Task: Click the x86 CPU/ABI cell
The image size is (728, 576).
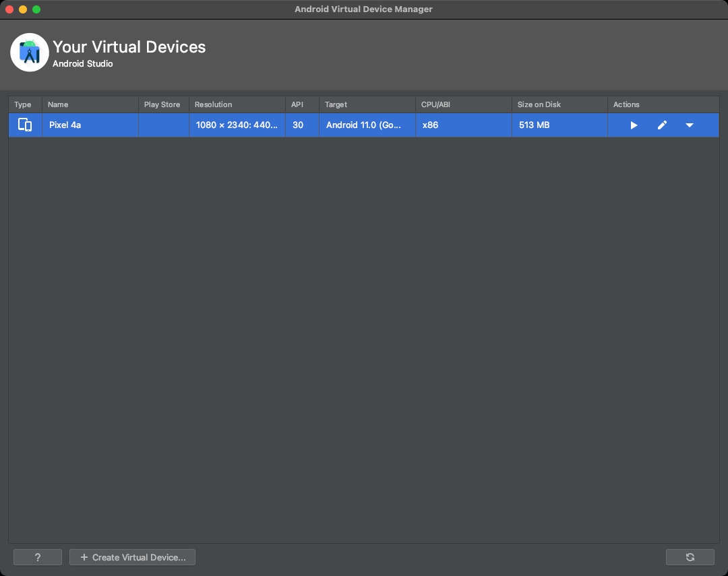Action: [464, 125]
